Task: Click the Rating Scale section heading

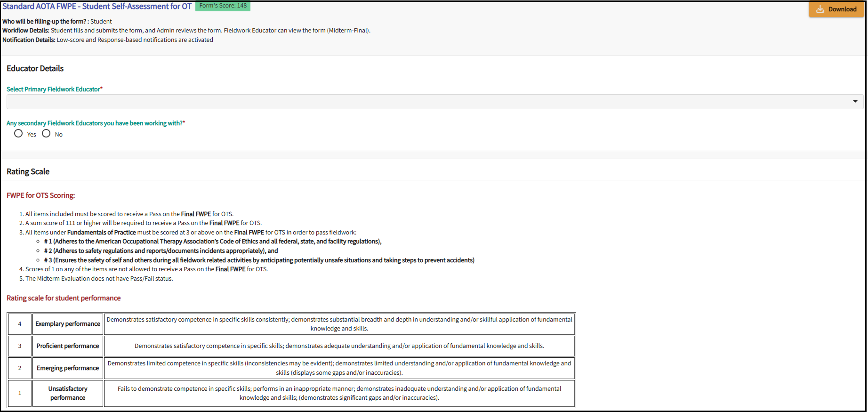Action: [28, 171]
